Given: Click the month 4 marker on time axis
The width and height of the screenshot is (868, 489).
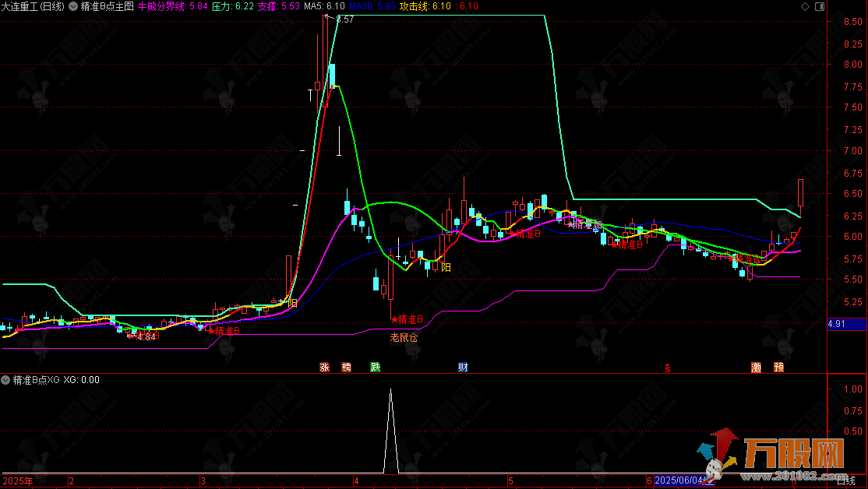Looking at the screenshot, I should pyautogui.click(x=356, y=481).
